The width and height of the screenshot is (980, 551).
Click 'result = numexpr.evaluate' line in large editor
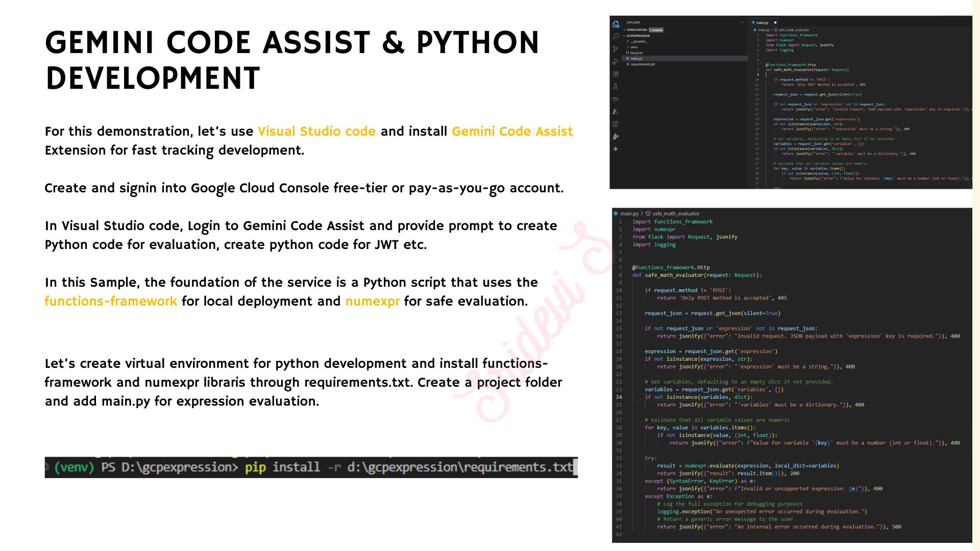[x=748, y=466]
